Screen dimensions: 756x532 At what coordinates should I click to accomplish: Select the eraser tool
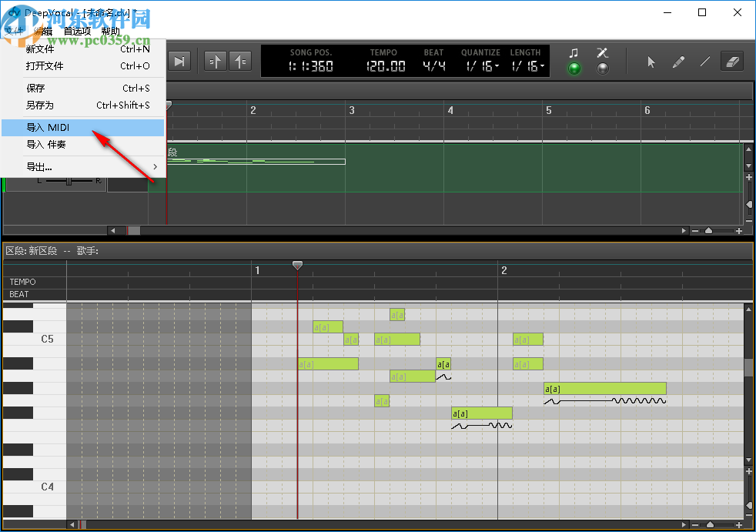click(x=731, y=62)
